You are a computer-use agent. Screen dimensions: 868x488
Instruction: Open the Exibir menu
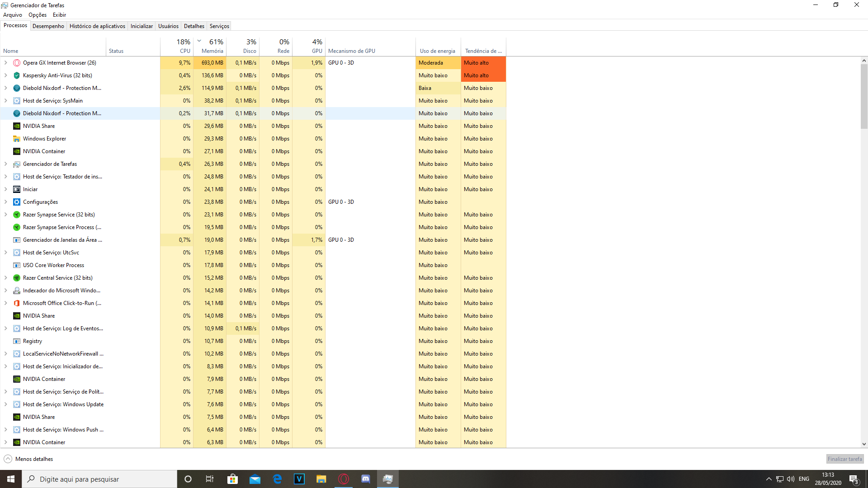click(59, 15)
